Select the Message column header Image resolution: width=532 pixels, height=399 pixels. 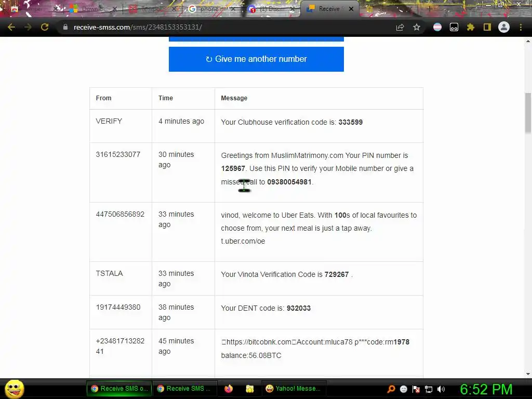[234, 98]
